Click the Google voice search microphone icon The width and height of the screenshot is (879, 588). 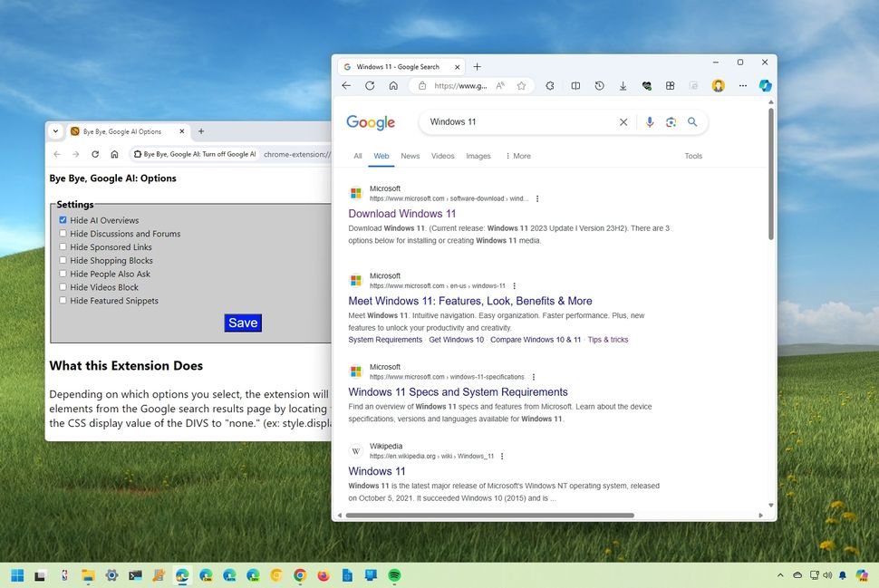tap(650, 121)
